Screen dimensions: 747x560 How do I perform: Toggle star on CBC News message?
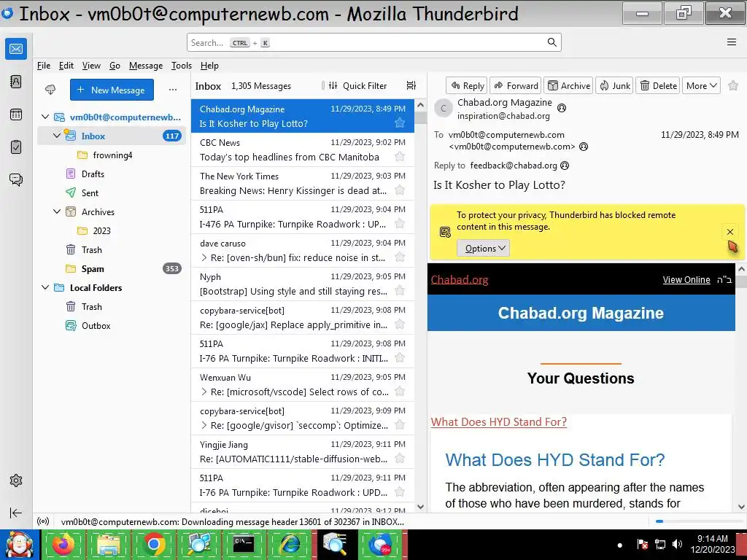coord(400,157)
